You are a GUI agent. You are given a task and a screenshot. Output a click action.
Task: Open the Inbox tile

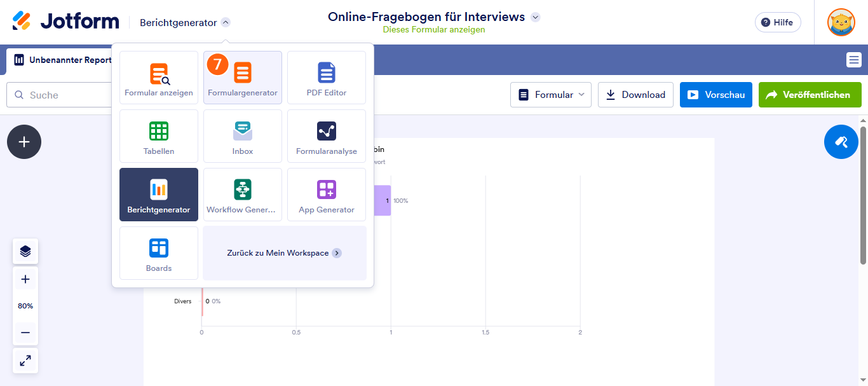243,136
